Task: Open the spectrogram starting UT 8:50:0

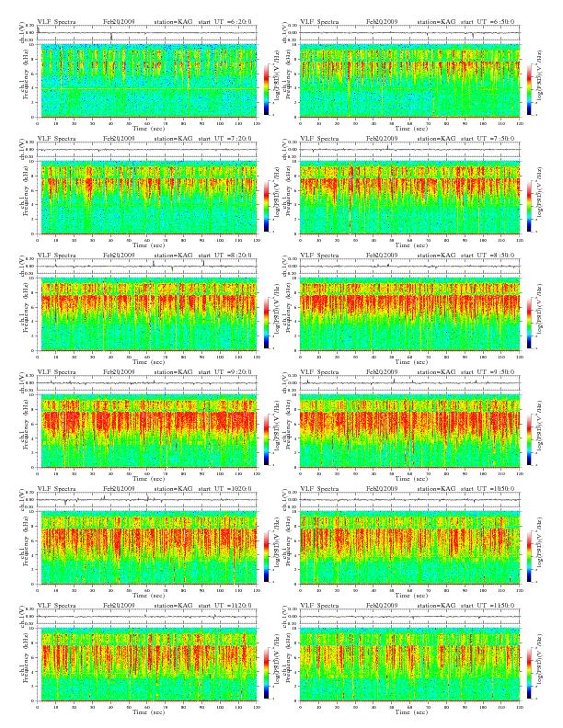Action: click(409, 314)
